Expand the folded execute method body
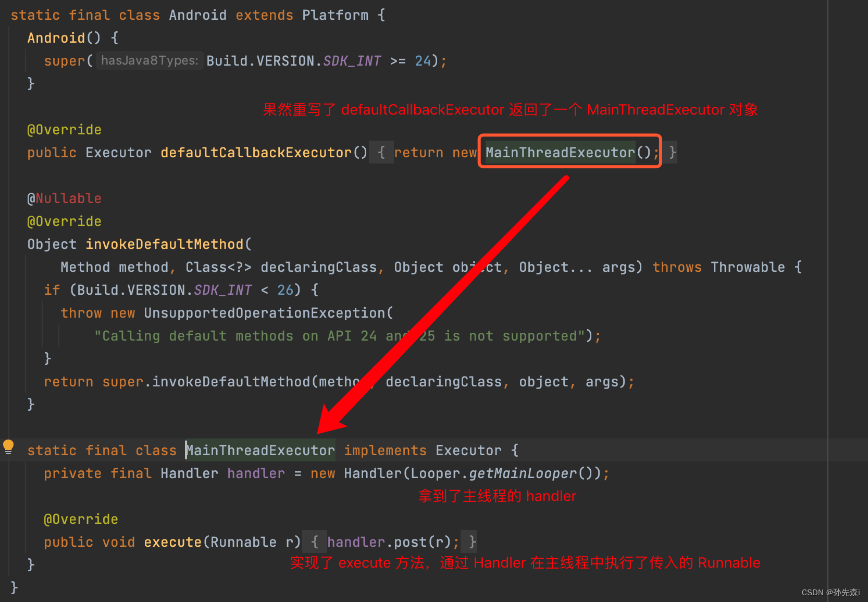The height and width of the screenshot is (602, 868). click(315, 542)
